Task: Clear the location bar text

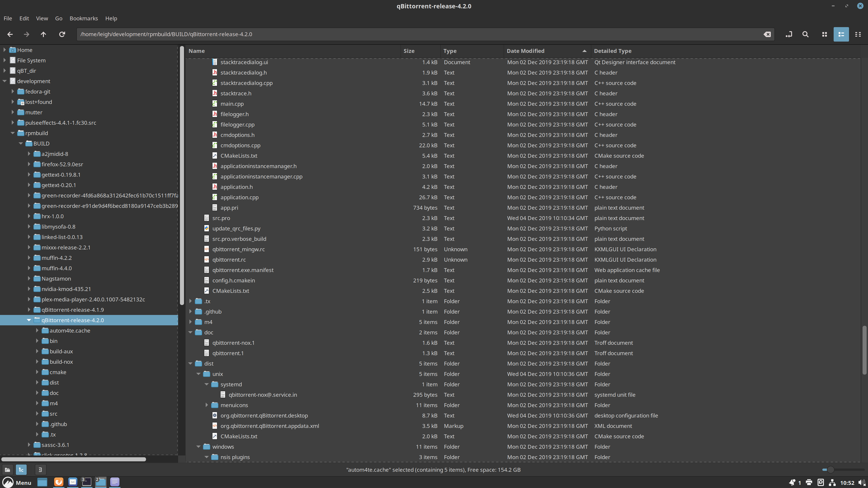Action: point(767,34)
